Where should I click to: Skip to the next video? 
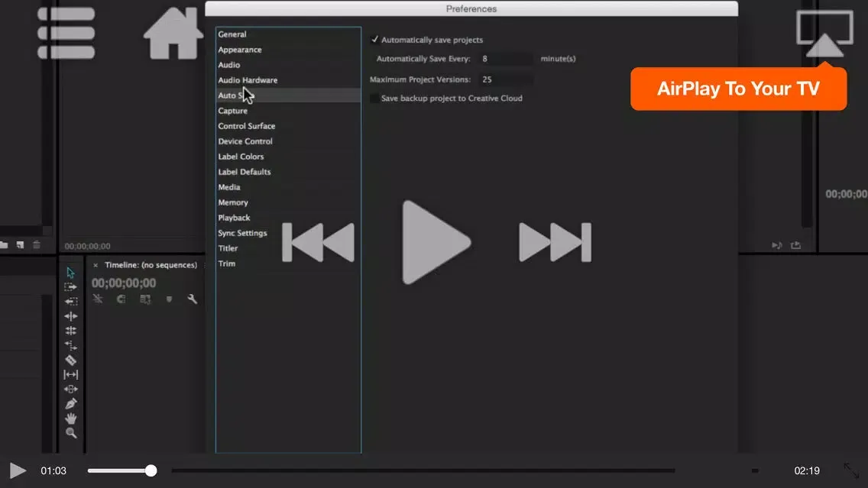(555, 242)
